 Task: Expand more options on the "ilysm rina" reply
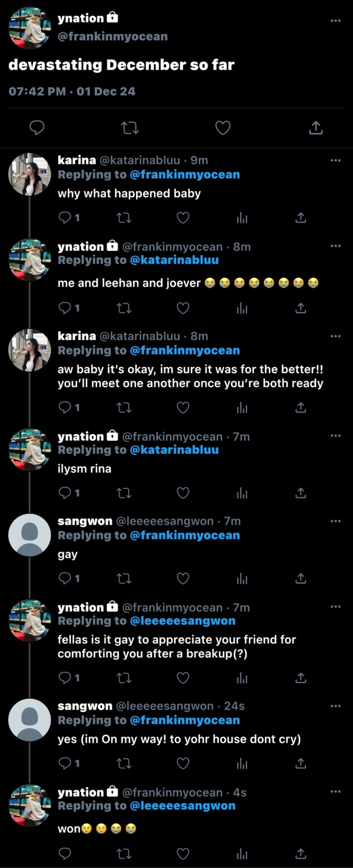335,435
